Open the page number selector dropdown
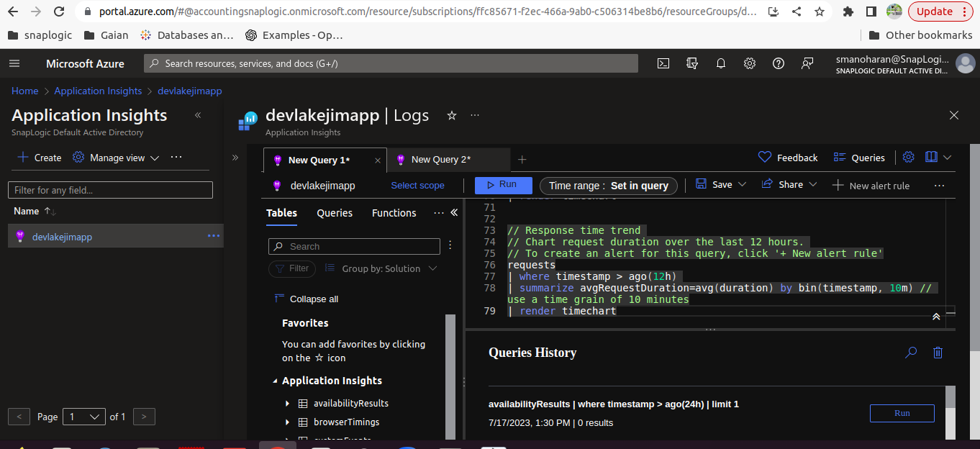980x449 pixels. pos(83,417)
